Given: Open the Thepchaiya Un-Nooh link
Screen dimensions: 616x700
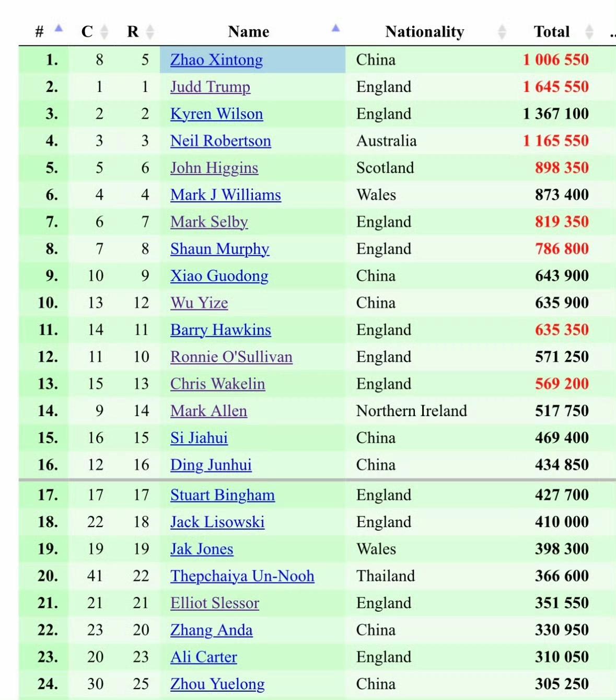Looking at the screenshot, I should click(242, 576).
